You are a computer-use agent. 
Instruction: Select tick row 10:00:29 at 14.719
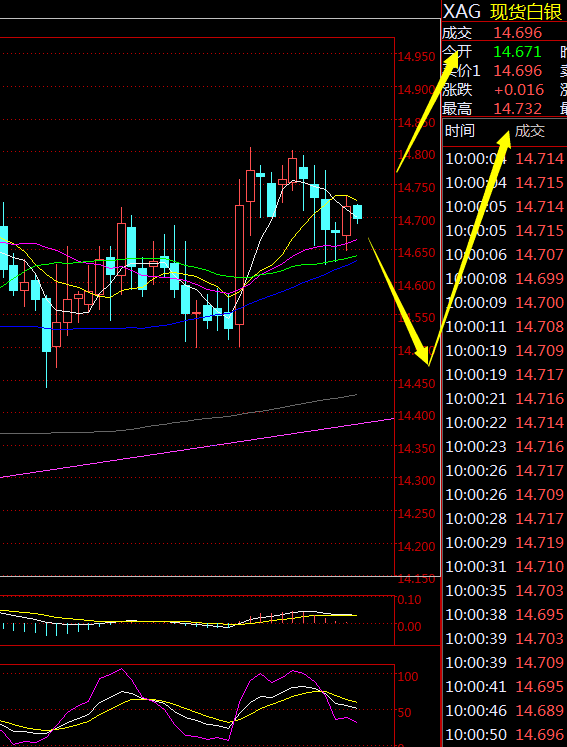[x=505, y=543]
